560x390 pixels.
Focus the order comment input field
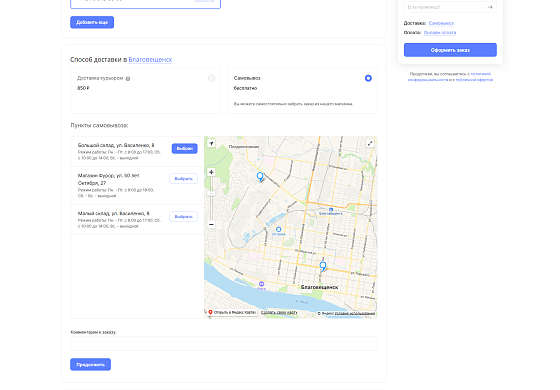224,344
